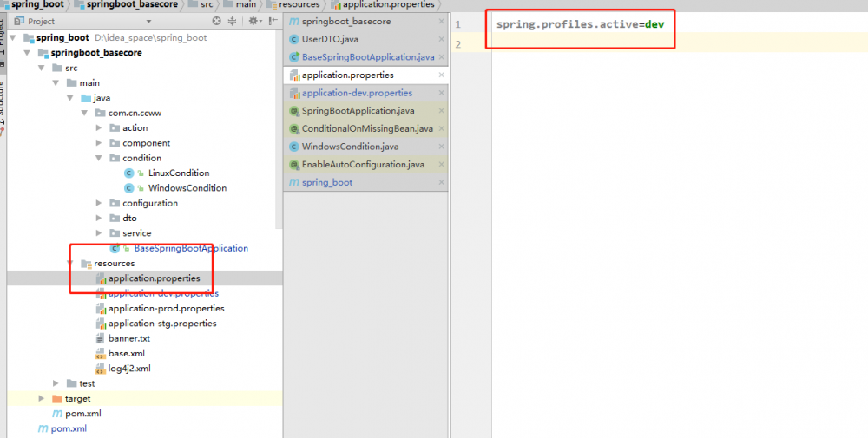Image resolution: width=868 pixels, height=438 pixels.
Task: Click the Collapse All icon in Project panel
Action: (233, 21)
